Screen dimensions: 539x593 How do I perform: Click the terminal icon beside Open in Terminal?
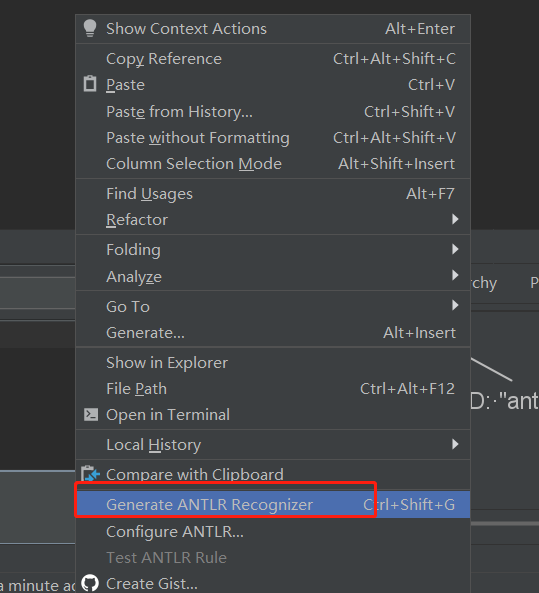(x=91, y=414)
